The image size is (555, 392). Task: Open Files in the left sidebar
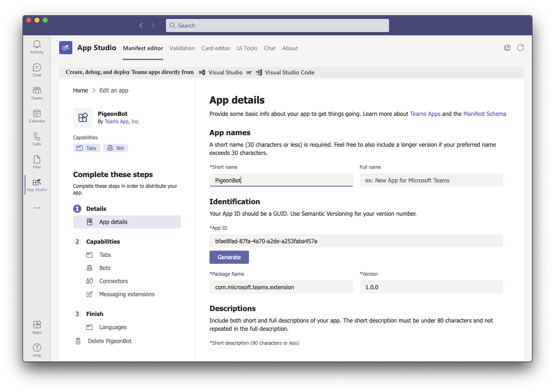coord(37,162)
